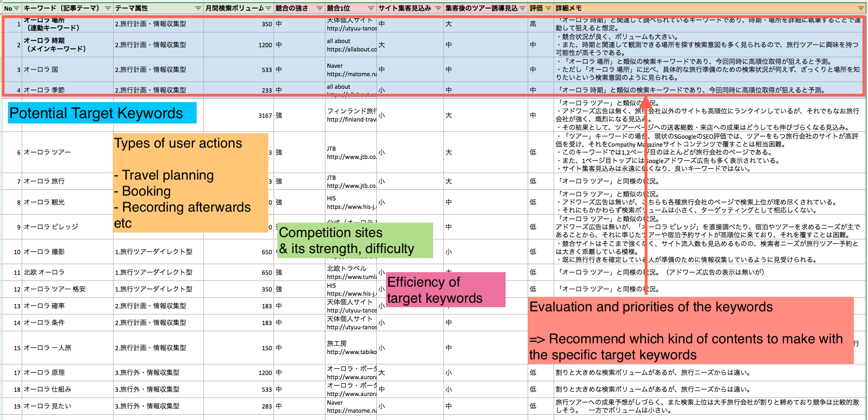
Task: Click the all about cell in オーロラ 時期 row
Action: tap(351, 45)
